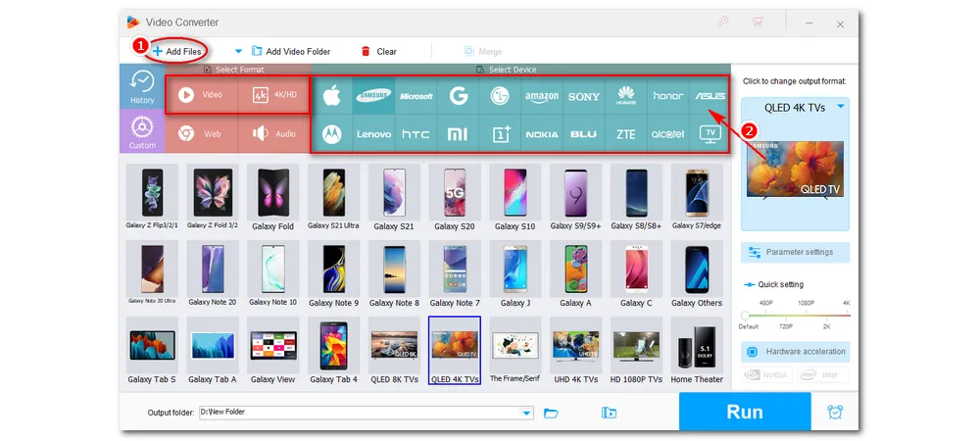The height and width of the screenshot is (441, 980).
Task: Open the Custom format panel
Action: 142,131
